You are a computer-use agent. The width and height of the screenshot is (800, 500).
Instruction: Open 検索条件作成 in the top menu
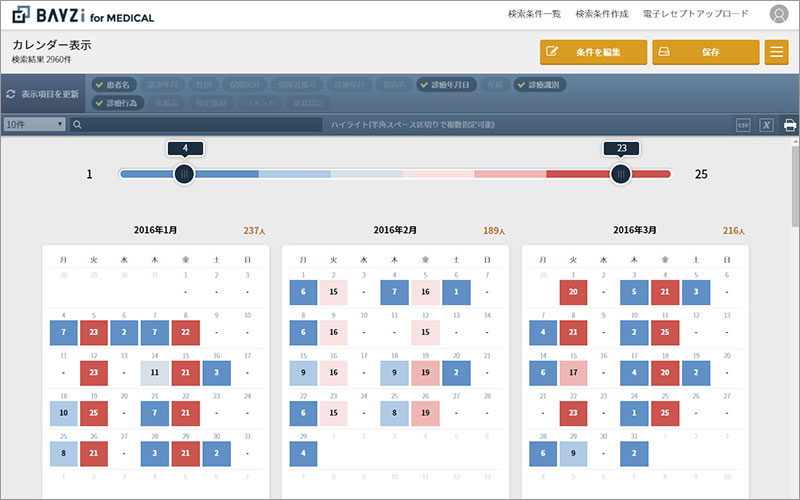point(602,14)
